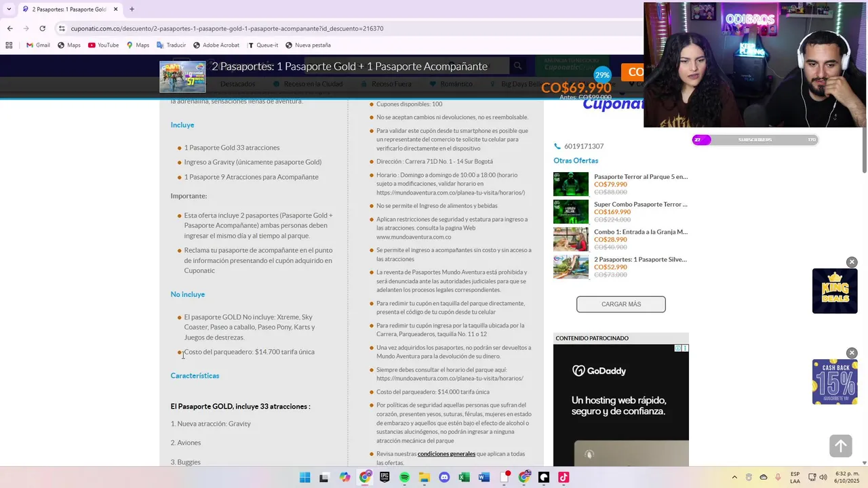
Task: Open Word from the taskbar
Action: 484,477
